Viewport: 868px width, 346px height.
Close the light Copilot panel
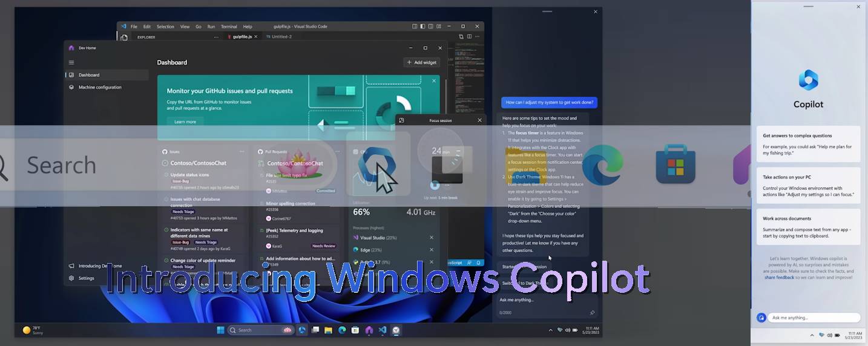click(858, 7)
